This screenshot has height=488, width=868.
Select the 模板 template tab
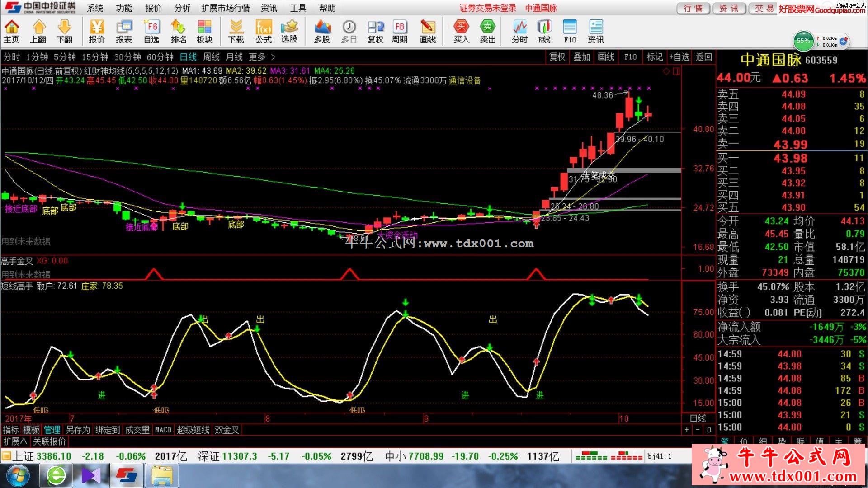coord(31,430)
